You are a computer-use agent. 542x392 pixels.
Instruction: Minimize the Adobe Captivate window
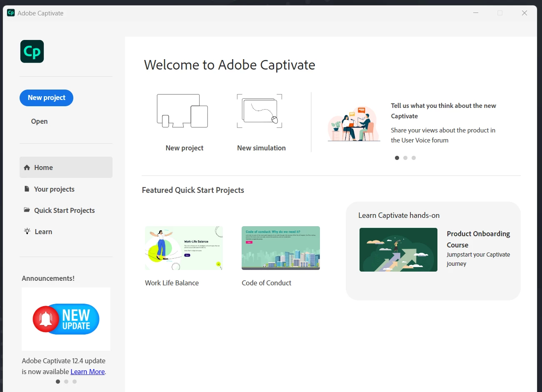coord(476,13)
